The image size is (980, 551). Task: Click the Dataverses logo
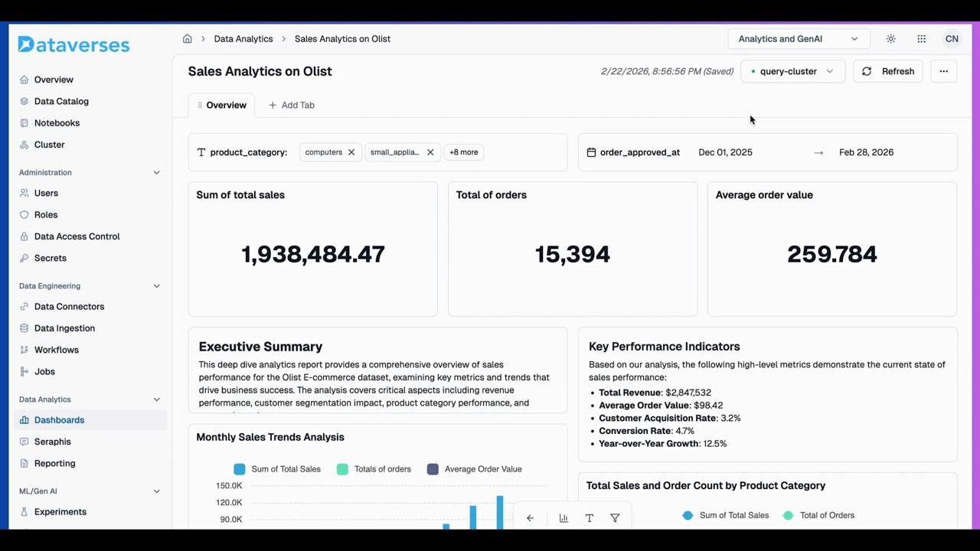click(x=73, y=45)
